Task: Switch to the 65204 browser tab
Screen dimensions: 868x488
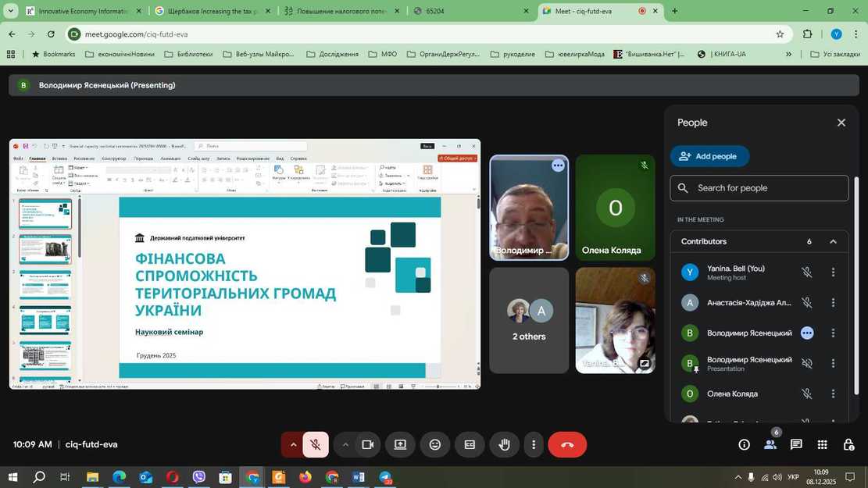Action: [466, 11]
